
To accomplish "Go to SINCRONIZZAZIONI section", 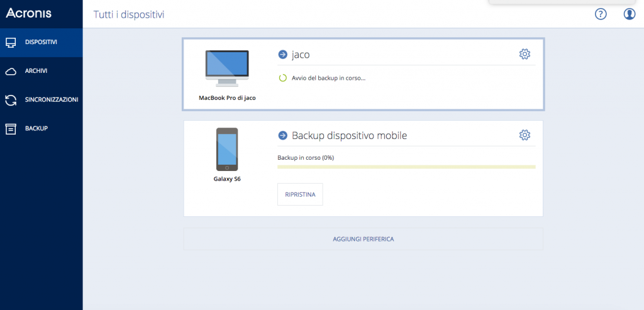I will point(41,100).
